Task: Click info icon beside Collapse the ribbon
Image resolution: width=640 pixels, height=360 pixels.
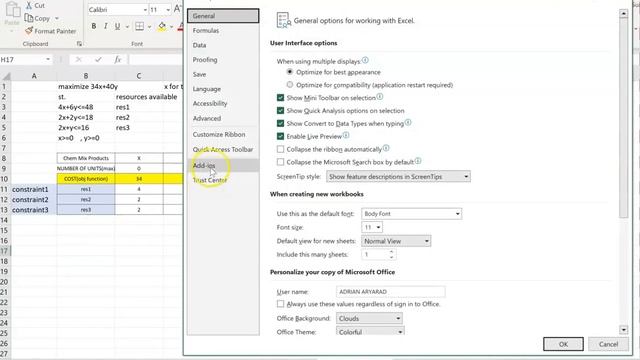Action: [x=386, y=148]
